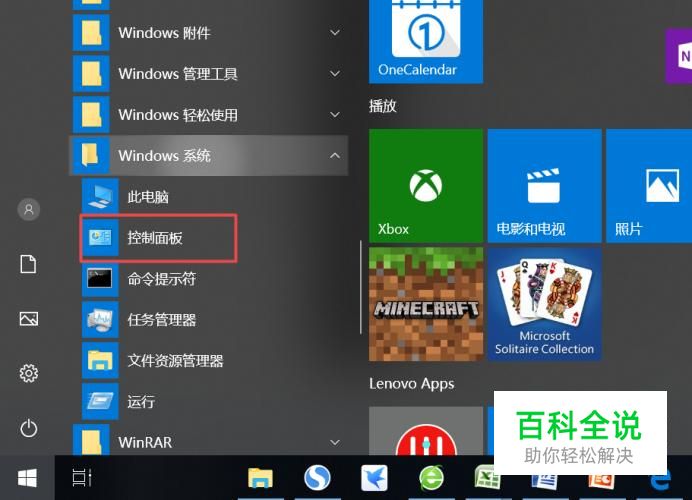
Task: Expand Windows 附件 chevron
Action: click(335, 33)
